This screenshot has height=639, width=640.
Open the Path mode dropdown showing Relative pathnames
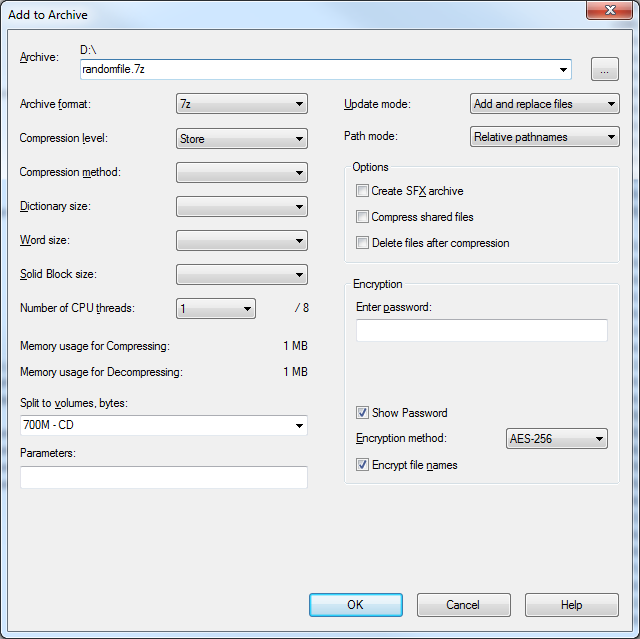[544, 137]
